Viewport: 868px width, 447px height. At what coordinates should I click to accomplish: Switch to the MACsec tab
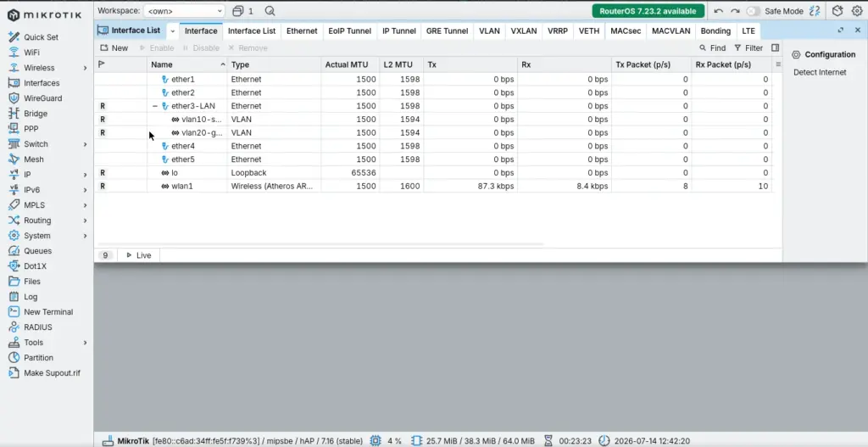point(626,31)
